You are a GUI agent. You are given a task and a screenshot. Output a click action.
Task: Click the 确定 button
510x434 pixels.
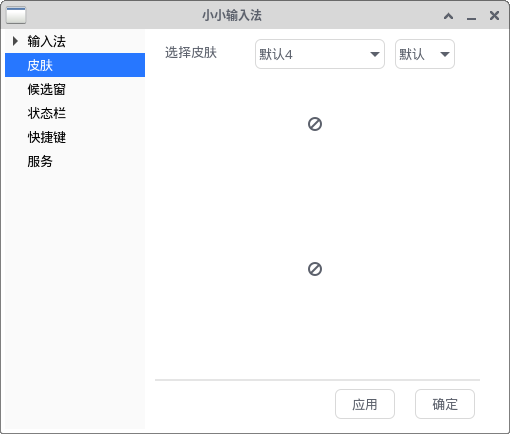[445, 404]
